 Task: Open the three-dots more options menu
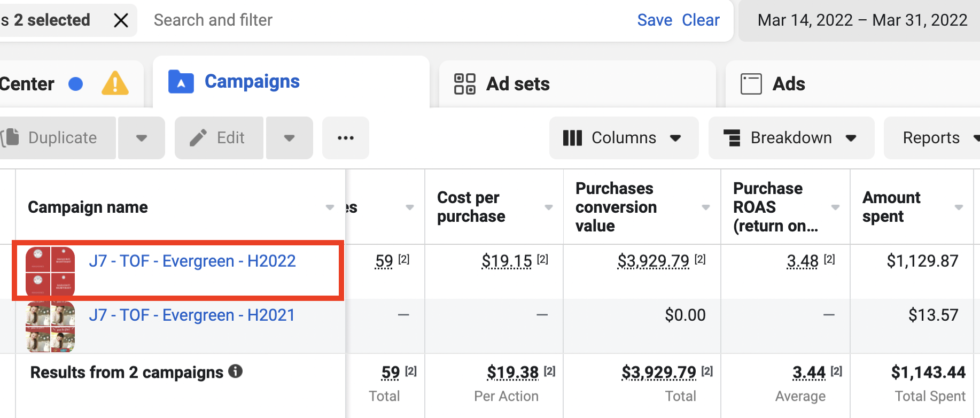coord(345,138)
